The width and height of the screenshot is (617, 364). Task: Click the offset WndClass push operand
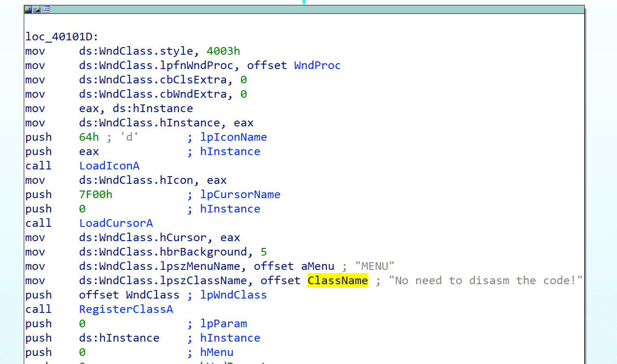point(129,295)
